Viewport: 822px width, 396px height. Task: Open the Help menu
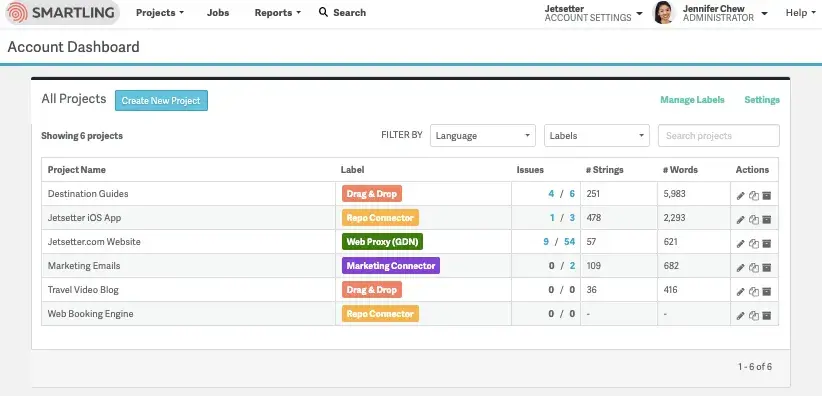(x=801, y=13)
